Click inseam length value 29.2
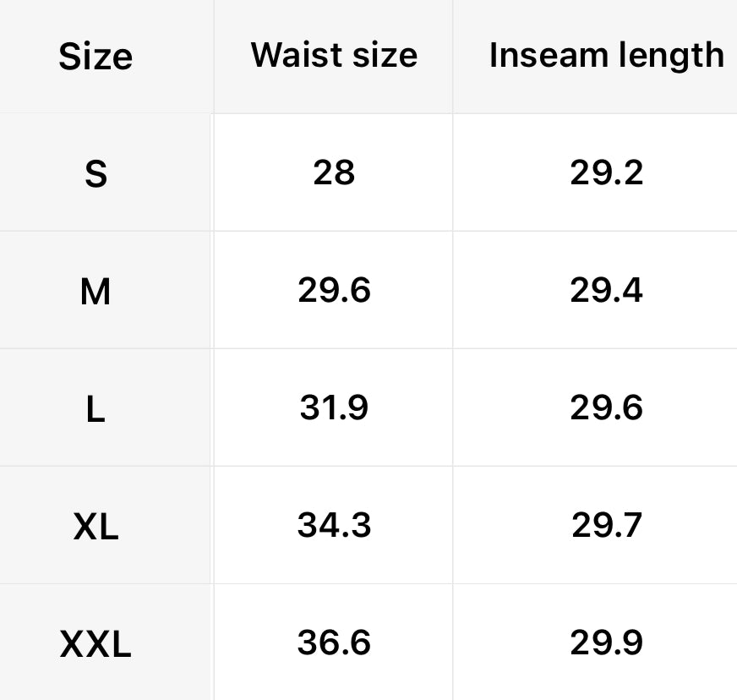Screen dimensions: 737x700 [606, 172]
